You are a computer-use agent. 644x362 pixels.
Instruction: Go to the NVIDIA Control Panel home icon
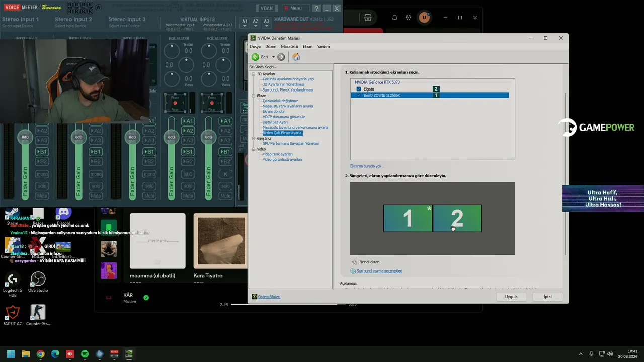(x=296, y=57)
